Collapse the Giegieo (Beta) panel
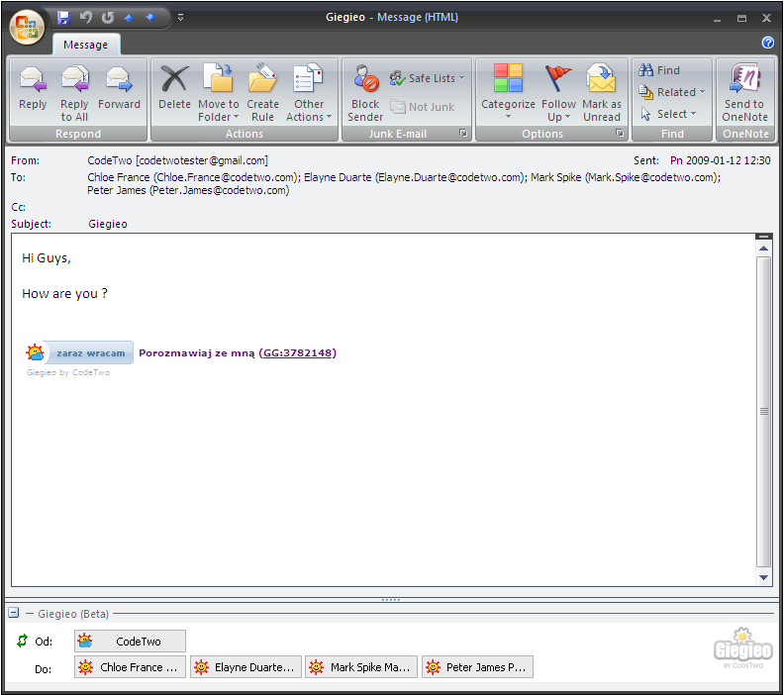 pos(14,613)
